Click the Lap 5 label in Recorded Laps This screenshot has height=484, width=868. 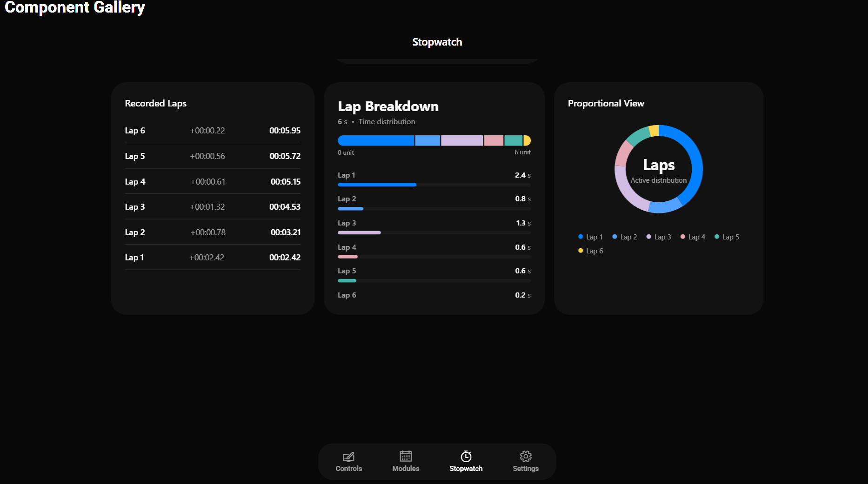(x=135, y=156)
